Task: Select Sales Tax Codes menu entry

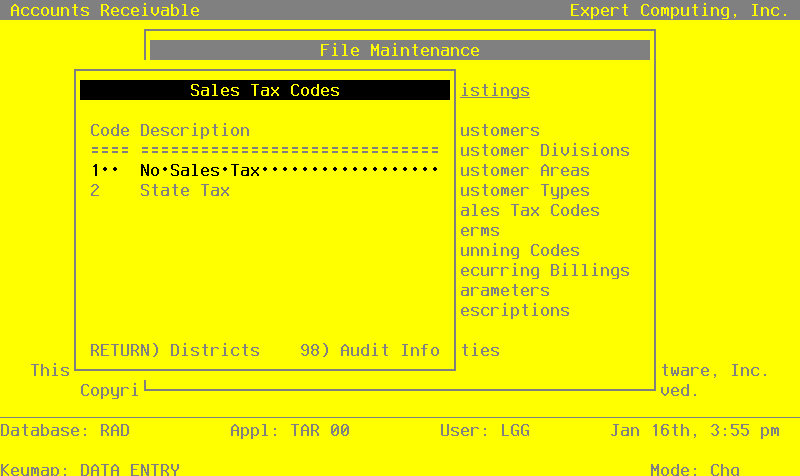Action: click(530, 211)
